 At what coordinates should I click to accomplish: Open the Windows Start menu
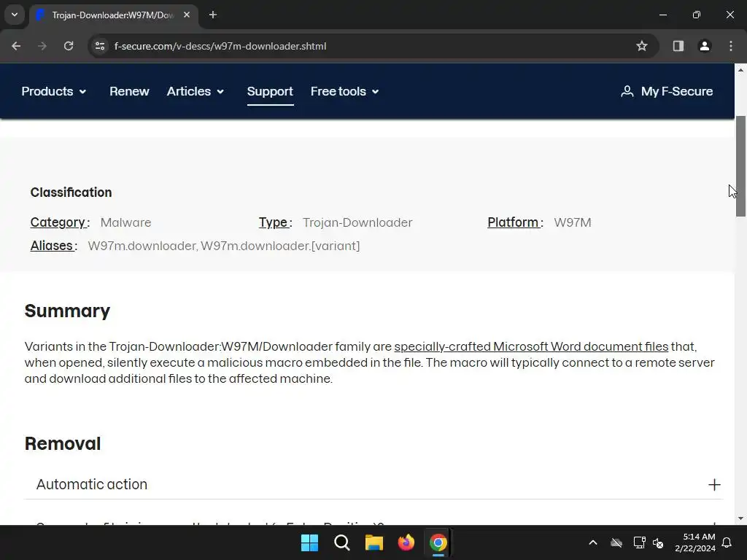coord(309,542)
